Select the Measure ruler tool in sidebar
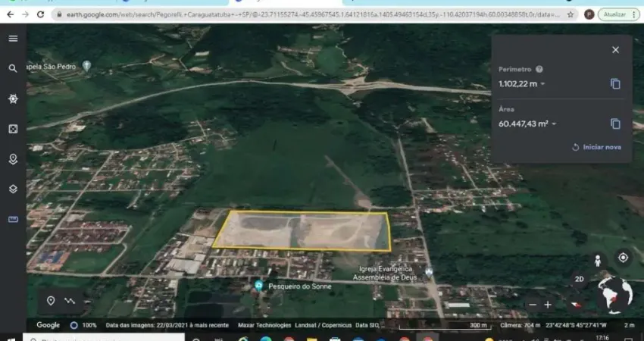 coord(13,220)
